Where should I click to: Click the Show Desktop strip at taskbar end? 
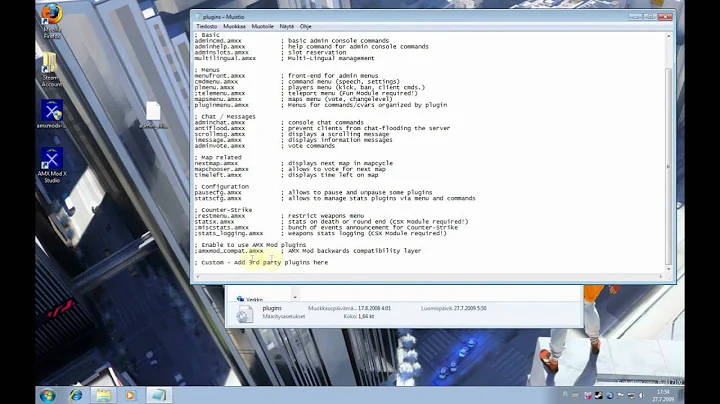tap(681, 395)
